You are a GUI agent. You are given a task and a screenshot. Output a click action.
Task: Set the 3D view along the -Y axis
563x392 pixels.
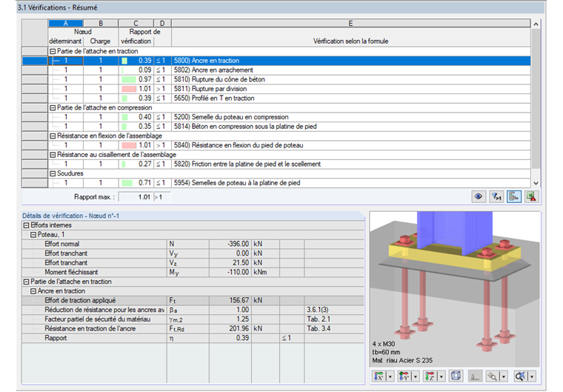[404, 376]
